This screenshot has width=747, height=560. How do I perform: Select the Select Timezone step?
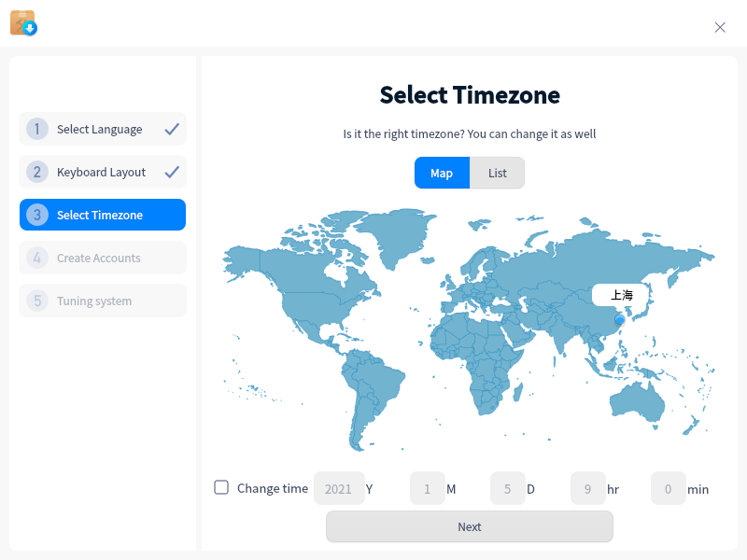[103, 215]
